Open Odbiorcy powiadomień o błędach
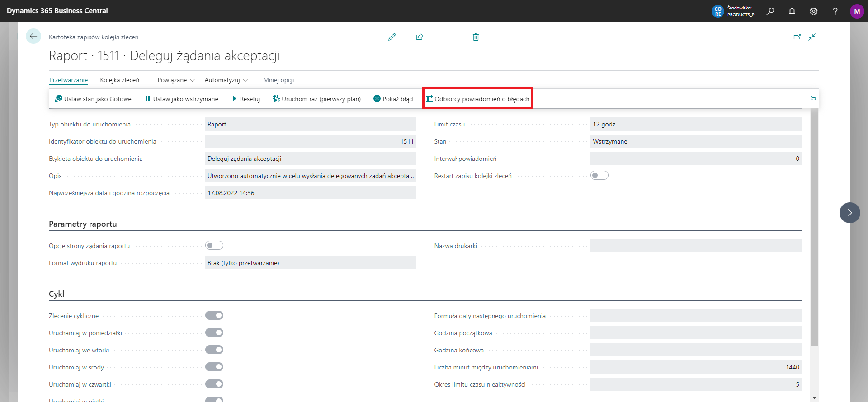 [x=477, y=99]
